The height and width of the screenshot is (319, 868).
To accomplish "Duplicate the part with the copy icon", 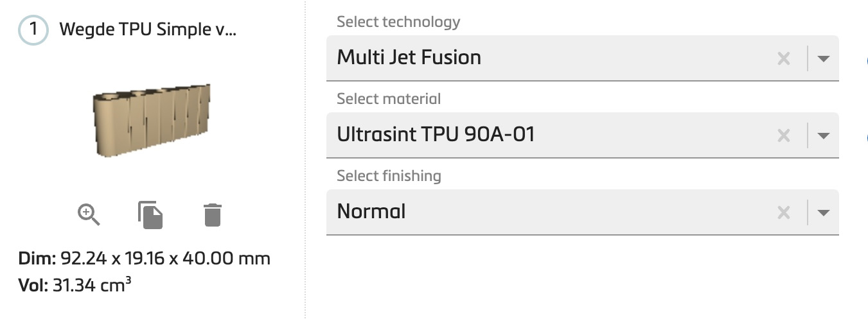I will (x=150, y=214).
